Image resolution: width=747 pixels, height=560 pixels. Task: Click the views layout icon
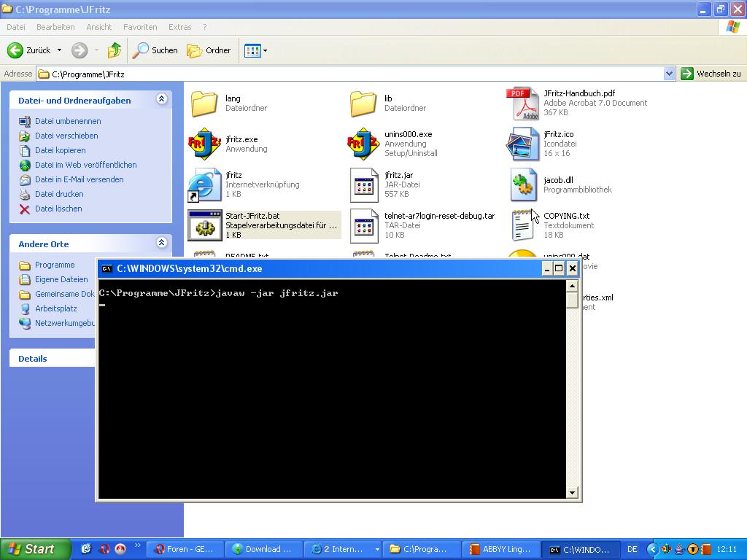(x=252, y=50)
